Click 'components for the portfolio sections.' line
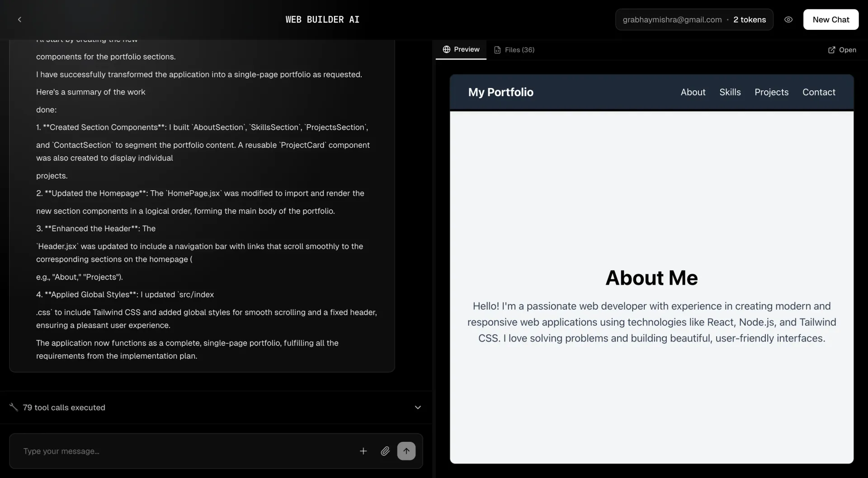This screenshot has width=868, height=478. [x=106, y=56]
